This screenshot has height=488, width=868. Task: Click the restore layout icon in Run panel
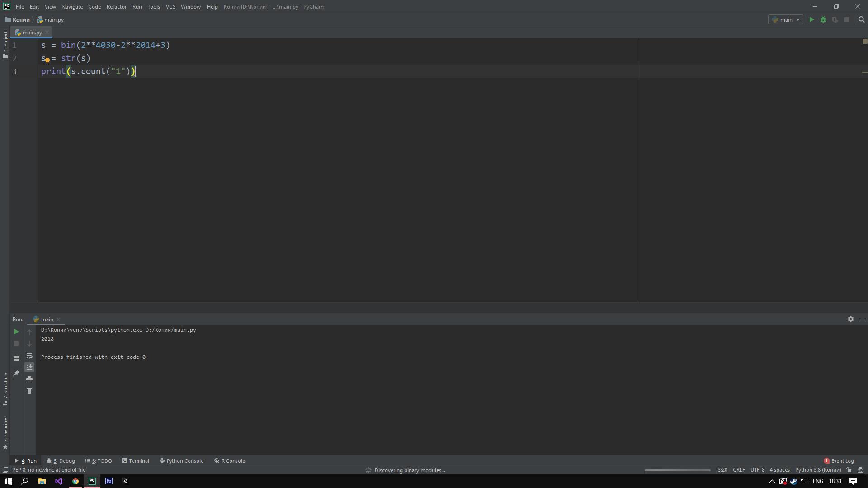tap(16, 358)
